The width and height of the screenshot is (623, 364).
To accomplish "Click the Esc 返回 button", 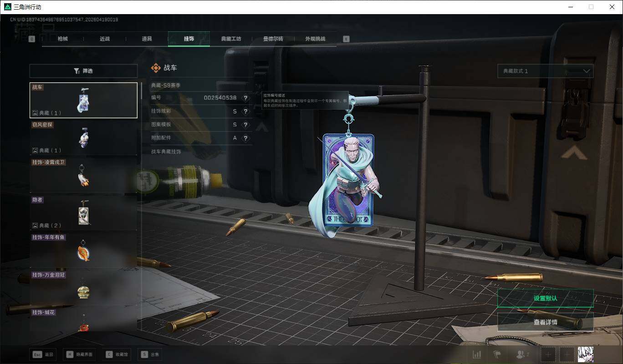I will [43, 354].
